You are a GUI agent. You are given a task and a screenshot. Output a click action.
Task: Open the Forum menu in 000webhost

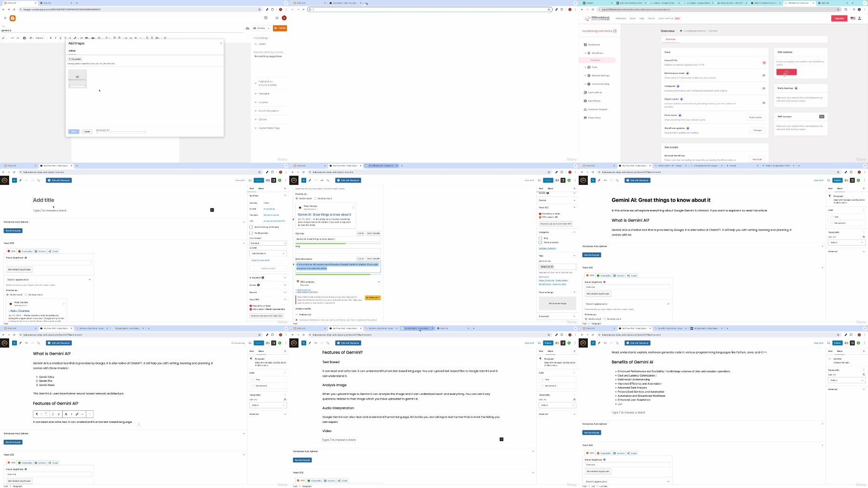[x=651, y=18]
